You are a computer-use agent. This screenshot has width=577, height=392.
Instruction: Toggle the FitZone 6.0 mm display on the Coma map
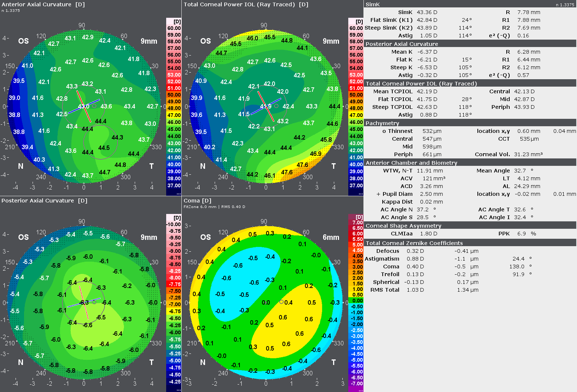click(x=199, y=207)
